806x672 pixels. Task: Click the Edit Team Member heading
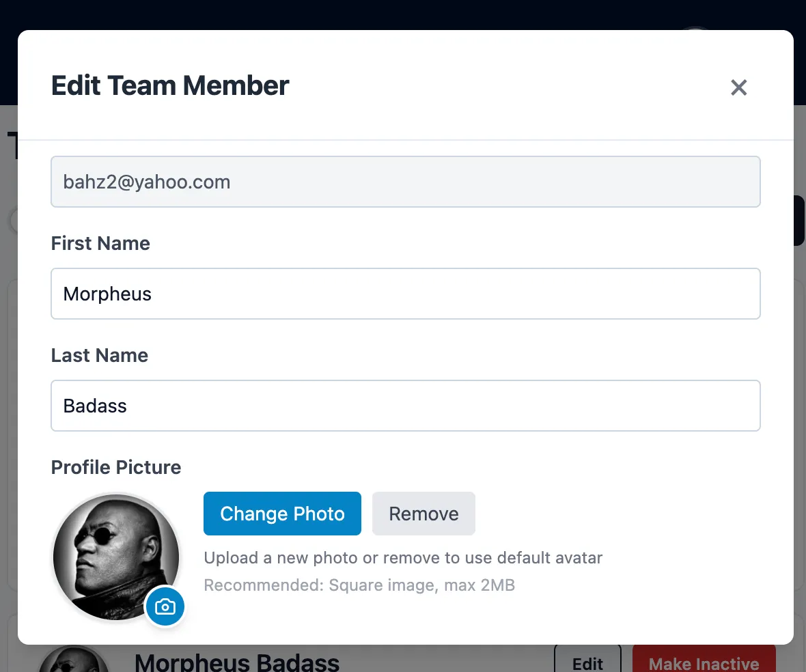coord(170,86)
